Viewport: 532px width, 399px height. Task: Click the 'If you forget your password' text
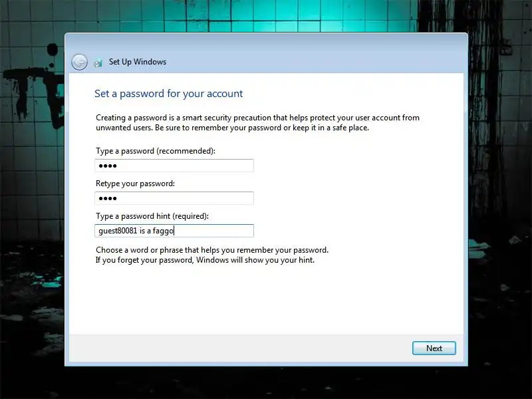point(205,260)
